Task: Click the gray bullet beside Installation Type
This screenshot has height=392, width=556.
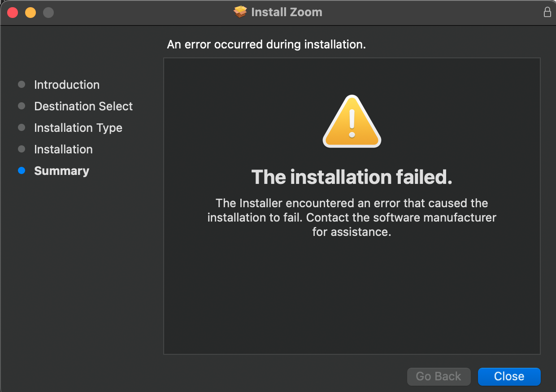Action: pos(22,128)
